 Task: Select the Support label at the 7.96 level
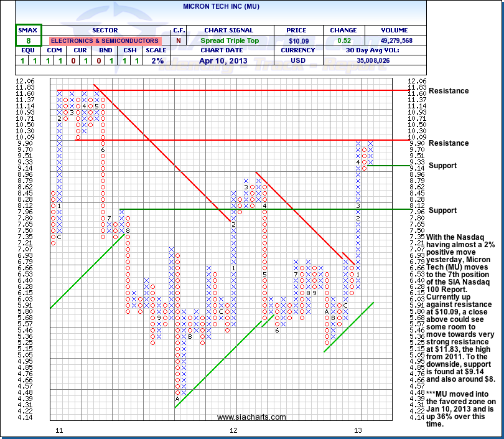(442, 210)
